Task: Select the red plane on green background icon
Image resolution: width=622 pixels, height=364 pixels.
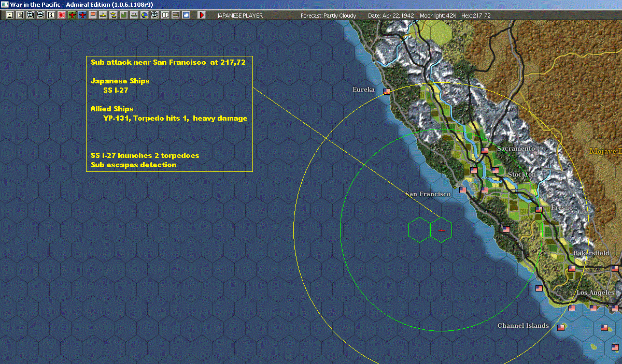Action: 72,15
